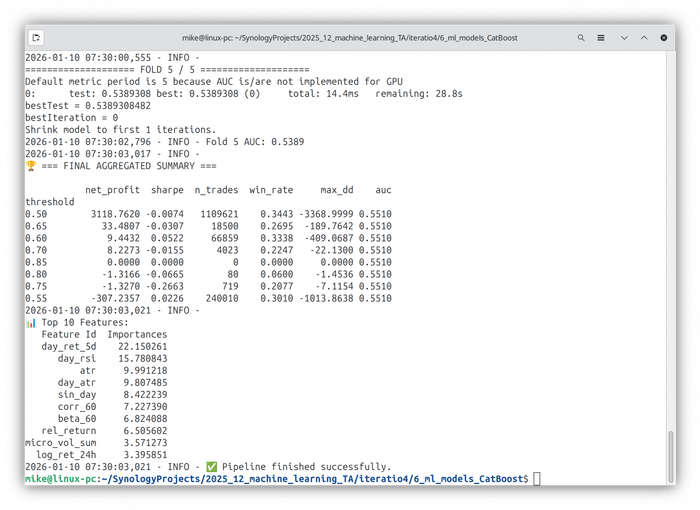The image size is (700, 510).
Task: Close the terminal window
Action: coord(664,38)
